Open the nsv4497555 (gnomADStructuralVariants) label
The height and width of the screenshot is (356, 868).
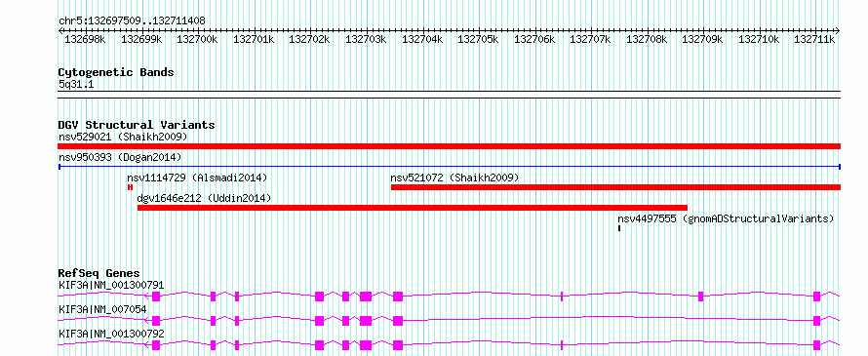[x=726, y=219]
